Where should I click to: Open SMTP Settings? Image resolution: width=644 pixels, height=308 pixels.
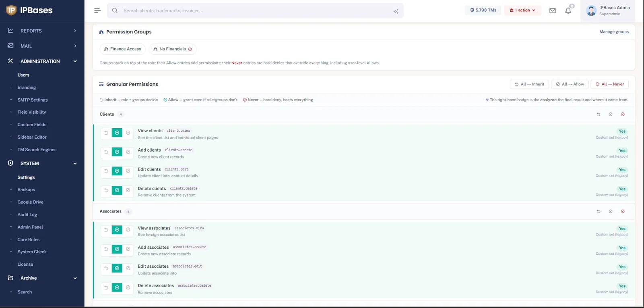[33, 100]
